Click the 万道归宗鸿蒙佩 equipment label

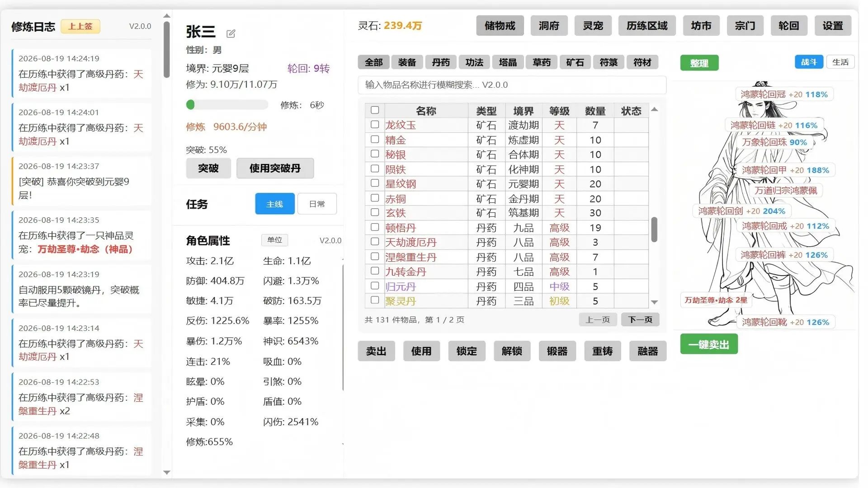[786, 190]
